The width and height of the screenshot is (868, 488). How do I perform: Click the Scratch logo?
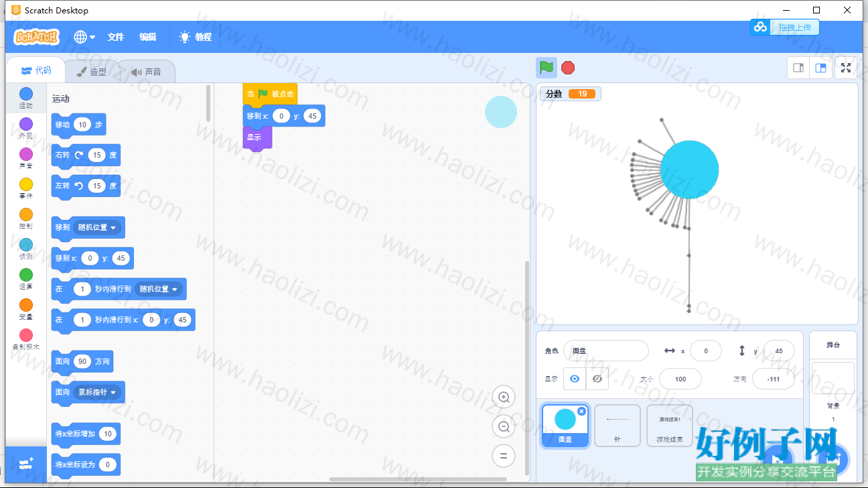(37, 37)
